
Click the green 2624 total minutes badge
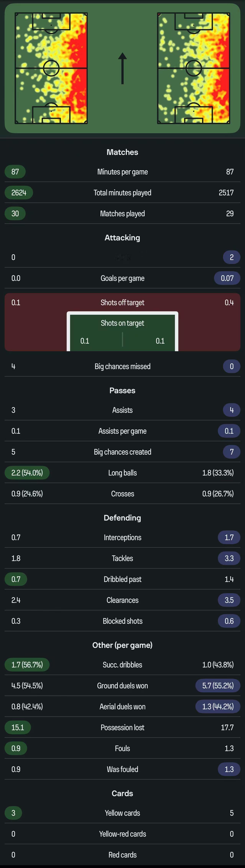[x=19, y=193]
